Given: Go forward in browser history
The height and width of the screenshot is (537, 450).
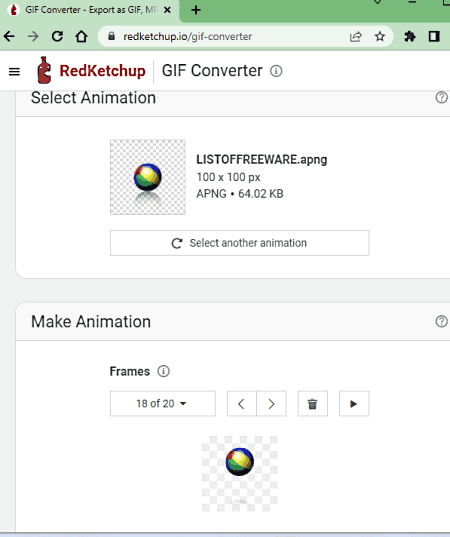Looking at the screenshot, I should [33, 36].
